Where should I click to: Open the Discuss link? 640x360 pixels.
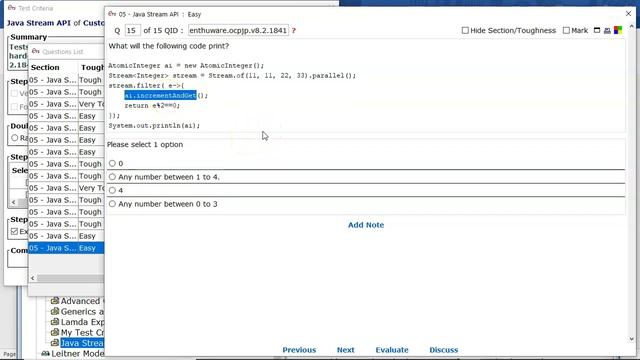444,350
